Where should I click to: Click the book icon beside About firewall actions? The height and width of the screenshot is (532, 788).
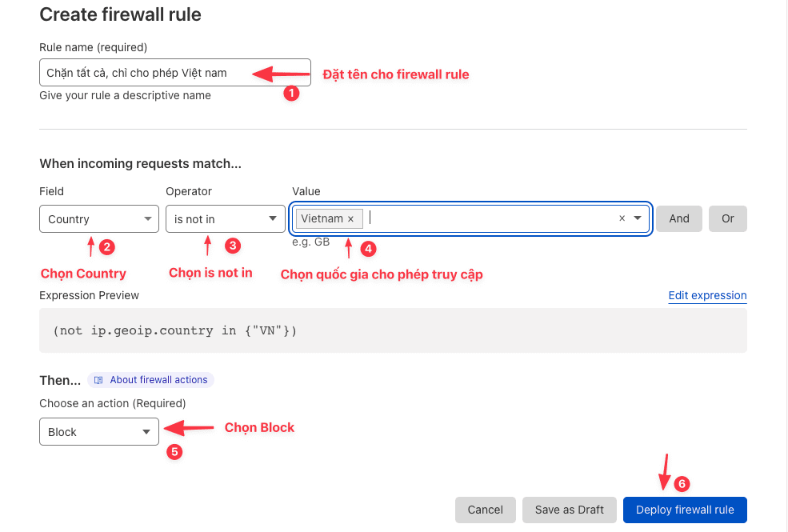point(98,380)
